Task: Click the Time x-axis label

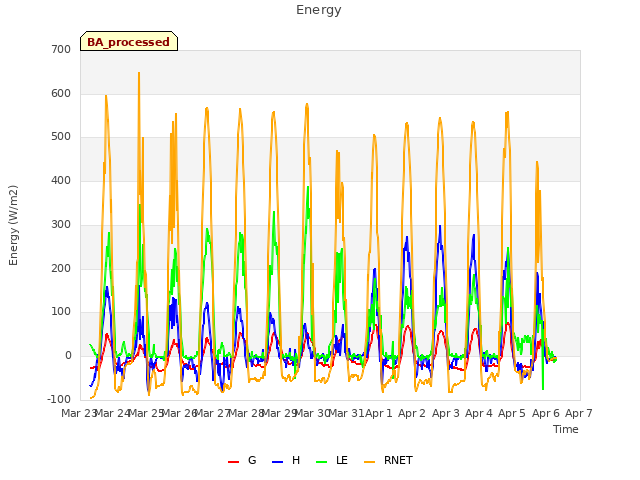Action: point(566,429)
